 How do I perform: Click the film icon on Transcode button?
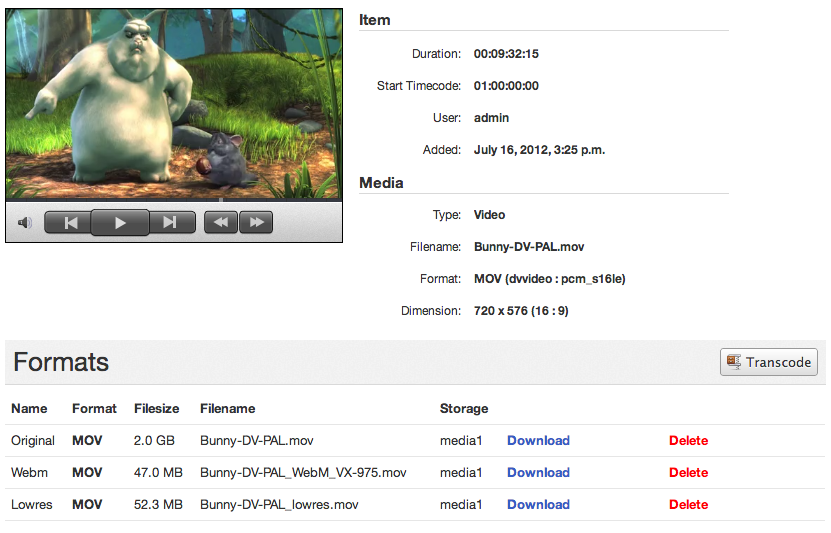pyautogui.click(x=734, y=362)
